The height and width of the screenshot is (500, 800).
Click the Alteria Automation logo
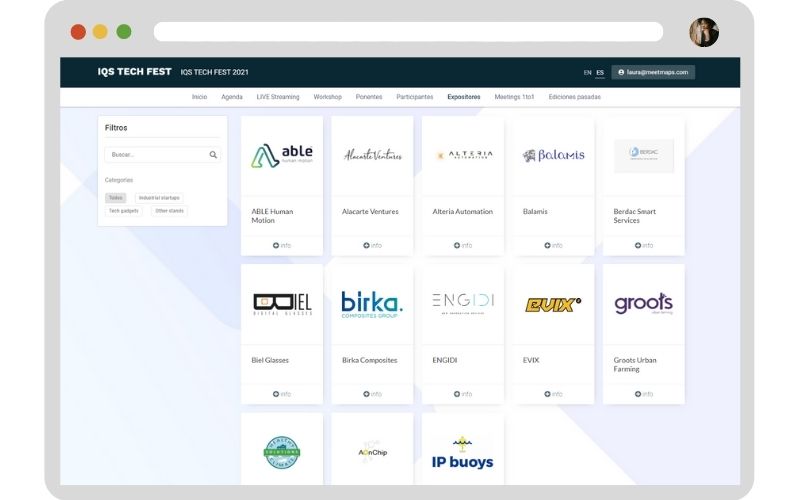tap(463, 155)
